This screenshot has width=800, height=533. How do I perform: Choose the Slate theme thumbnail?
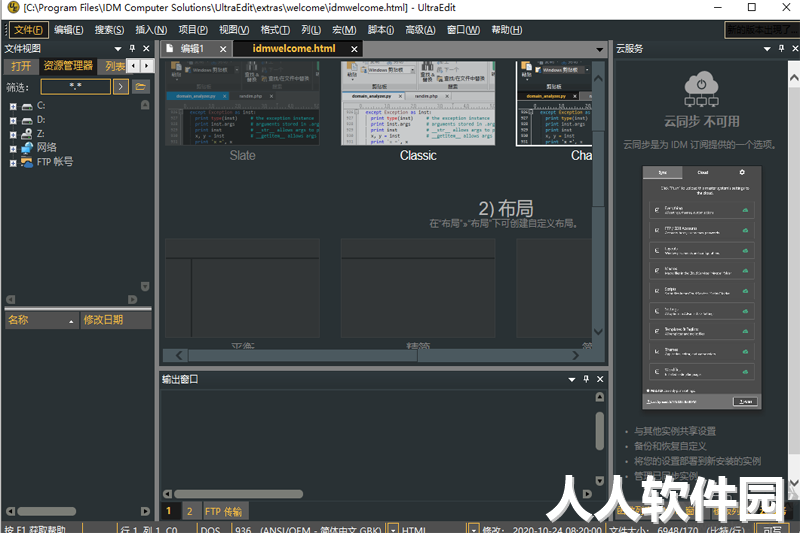(x=242, y=104)
